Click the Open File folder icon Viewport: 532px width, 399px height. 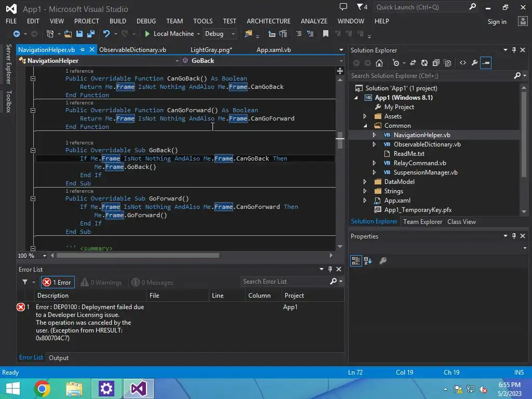[68, 34]
